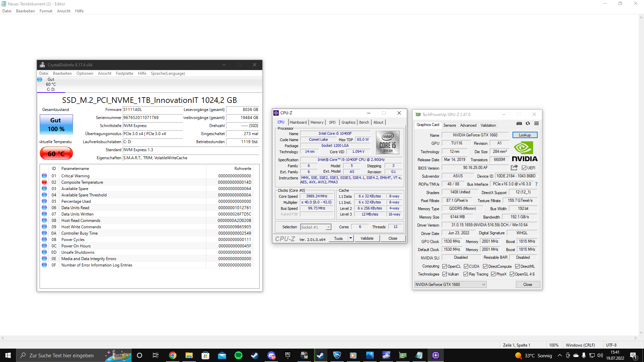Click the Optionen menu in CrystalDiskInfo
Screen dimensions: 644x362
tap(85, 73)
